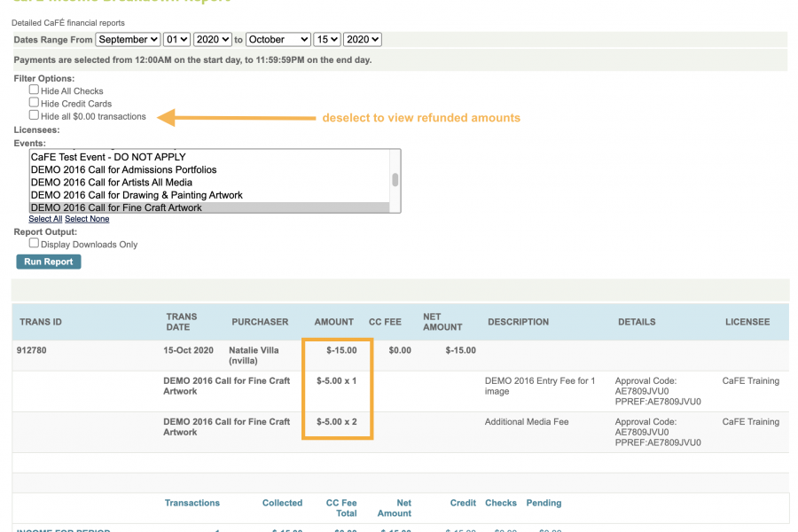Screen dimensions: 798x532
Task: Click the Run Report button
Action: click(49, 262)
